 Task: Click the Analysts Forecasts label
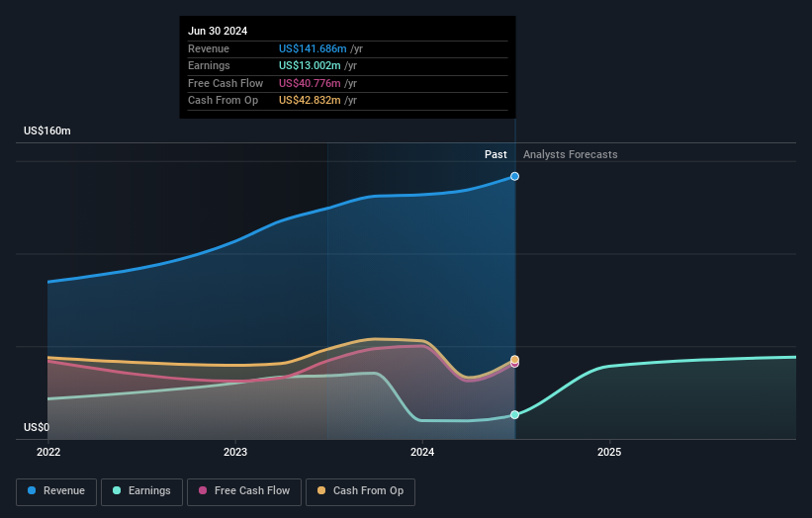coord(570,154)
